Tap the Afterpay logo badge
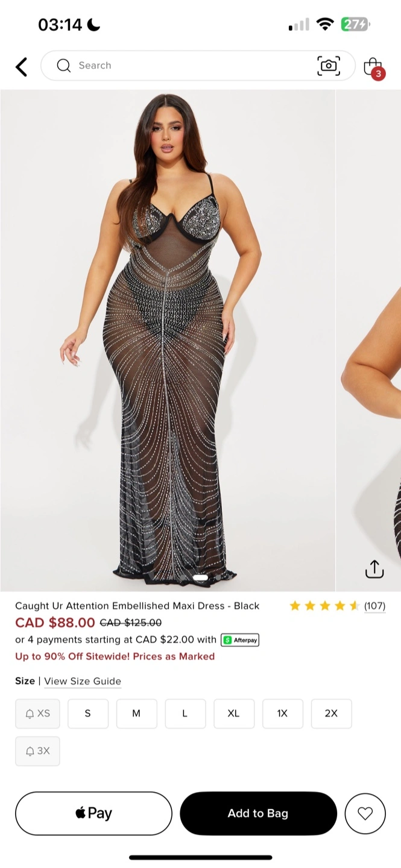This screenshot has height=868, width=401. click(240, 640)
